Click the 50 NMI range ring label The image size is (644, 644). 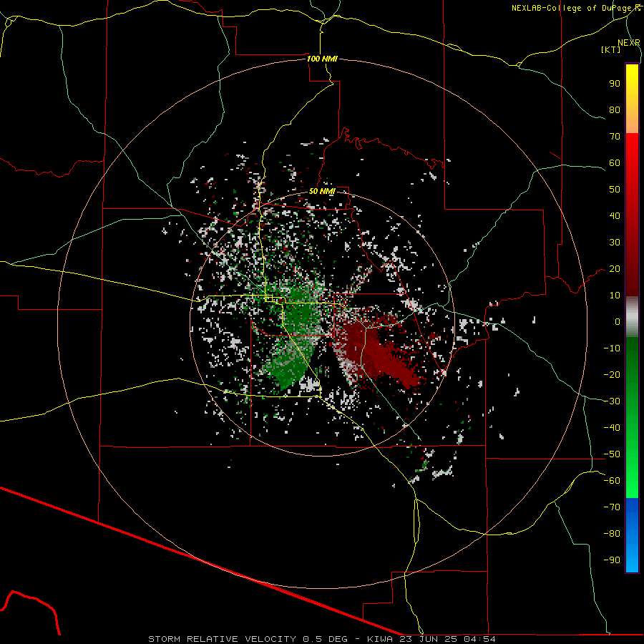(x=322, y=191)
